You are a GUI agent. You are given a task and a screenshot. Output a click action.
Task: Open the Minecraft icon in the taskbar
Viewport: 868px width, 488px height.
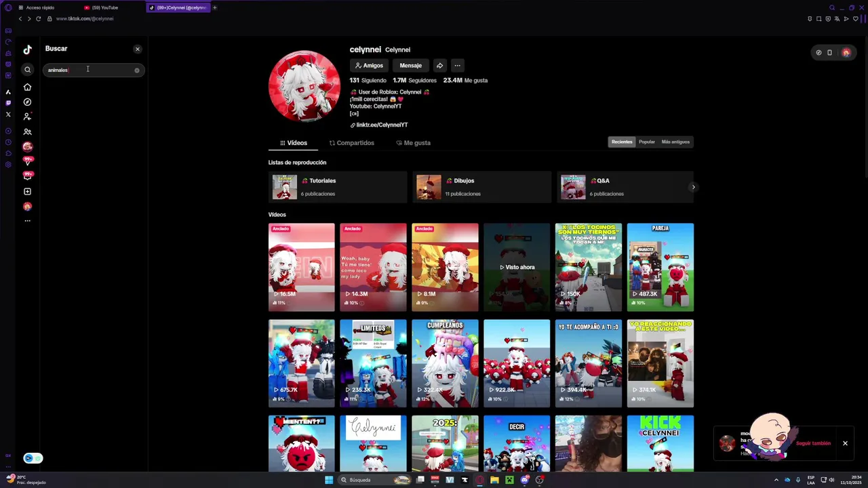509,480
